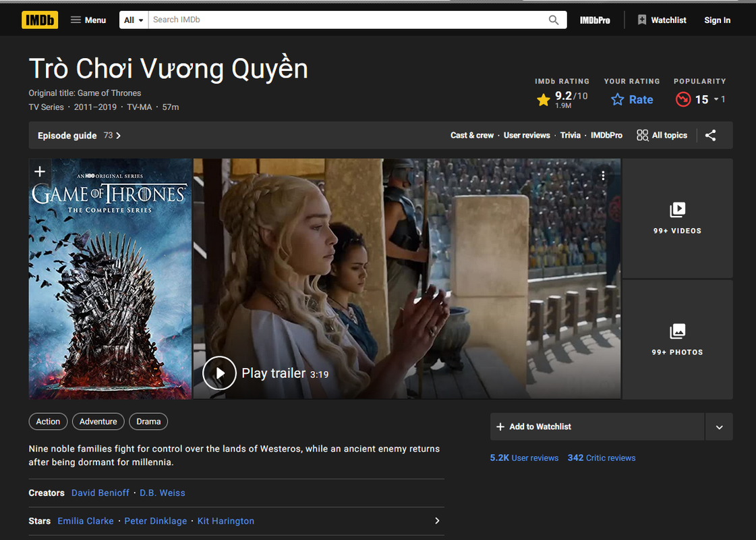Screen dimensions: 756x540
Task: Click Sign In
Action: click(x=717, y=20)
